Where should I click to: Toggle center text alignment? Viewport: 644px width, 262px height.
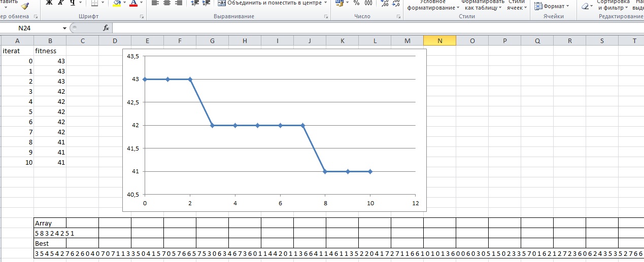point(167,3)
